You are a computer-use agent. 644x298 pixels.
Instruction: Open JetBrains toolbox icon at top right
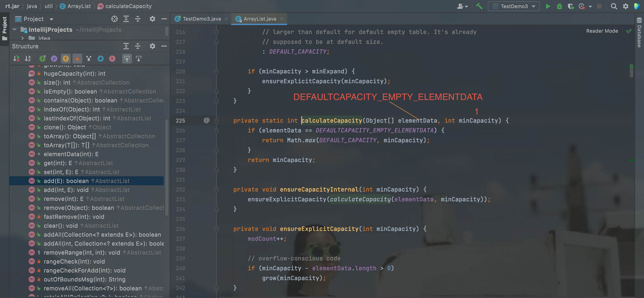[637, 6]
